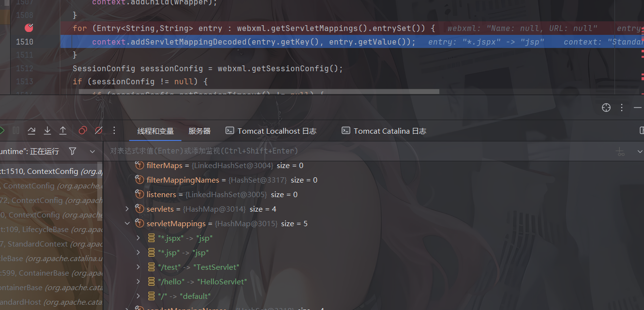The width and height of the screenshot is (644, 310).
Task: Open the View Breakpoints dialog icon
Action: [x=83, y=131]
